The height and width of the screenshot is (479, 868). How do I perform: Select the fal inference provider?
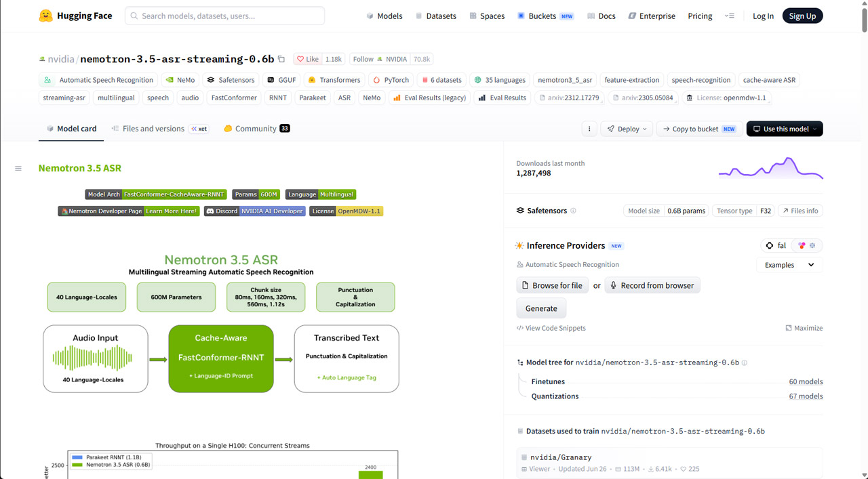click(776, 245)
